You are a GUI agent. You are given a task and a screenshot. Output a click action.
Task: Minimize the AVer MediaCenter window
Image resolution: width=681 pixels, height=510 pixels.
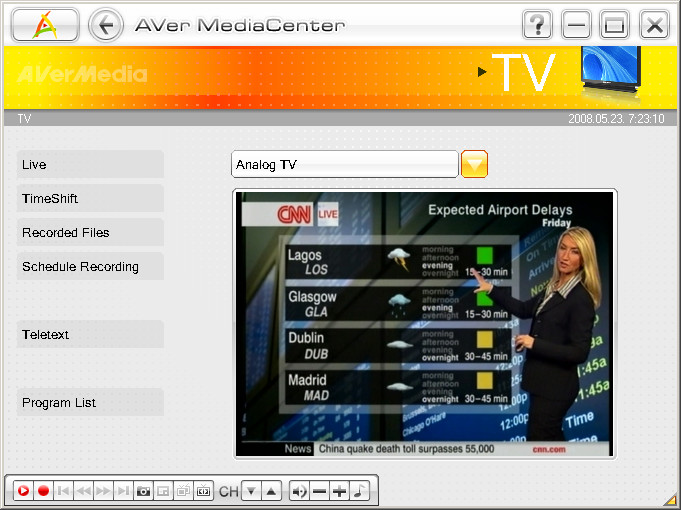[x=576, y=25]
